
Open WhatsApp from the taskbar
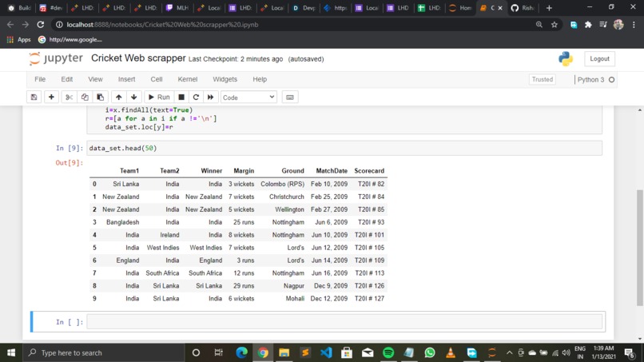[430, 352]
